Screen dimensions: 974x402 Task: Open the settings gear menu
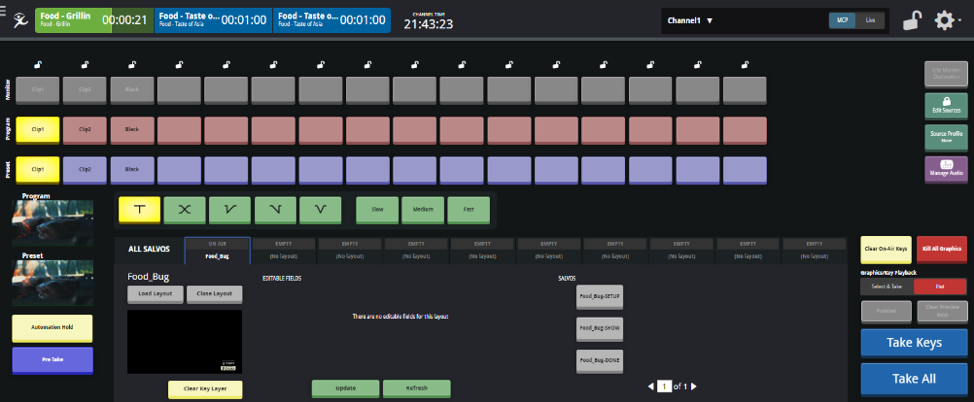[x=944, y=21]
